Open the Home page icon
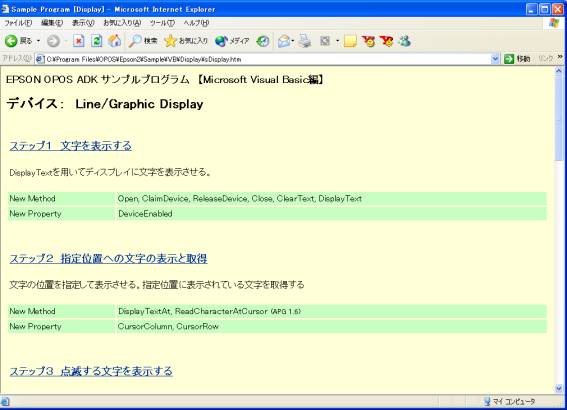567x410 pixels. pos(115,41)
